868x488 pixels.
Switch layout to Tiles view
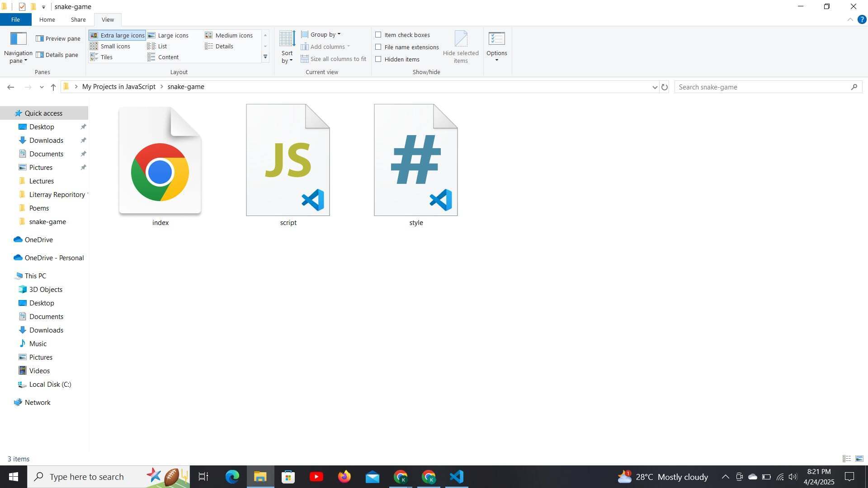[101, 57]
